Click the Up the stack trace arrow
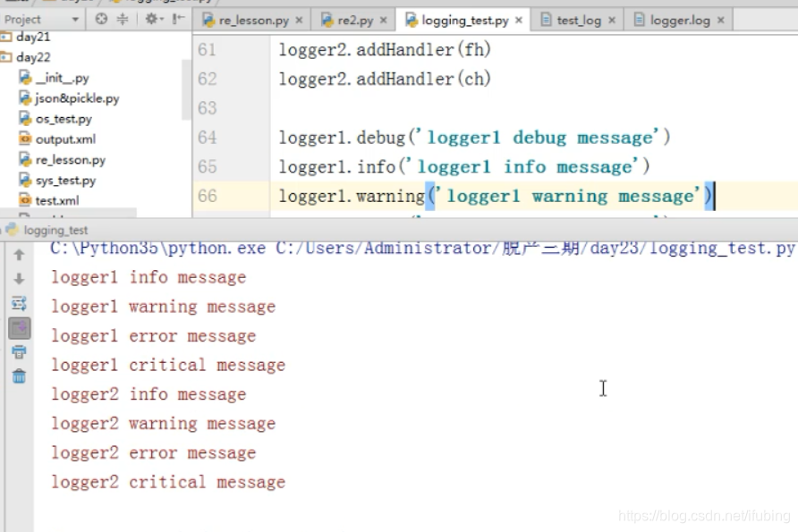The width and height of the screenshot is (798, 532). (19, 254)
